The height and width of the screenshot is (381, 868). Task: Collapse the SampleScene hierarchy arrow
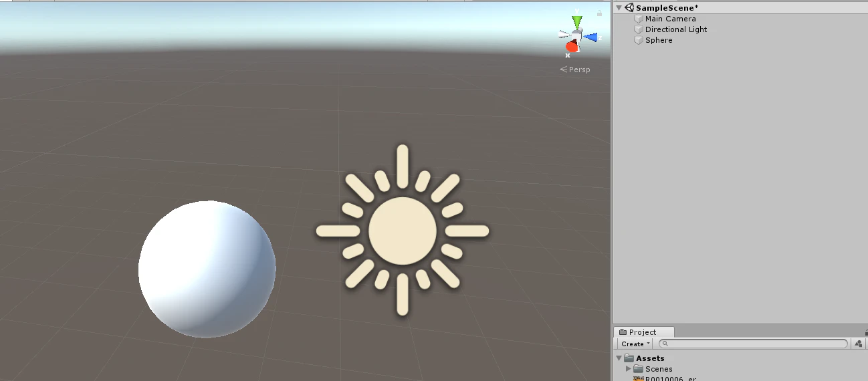[x=619, y=8]
